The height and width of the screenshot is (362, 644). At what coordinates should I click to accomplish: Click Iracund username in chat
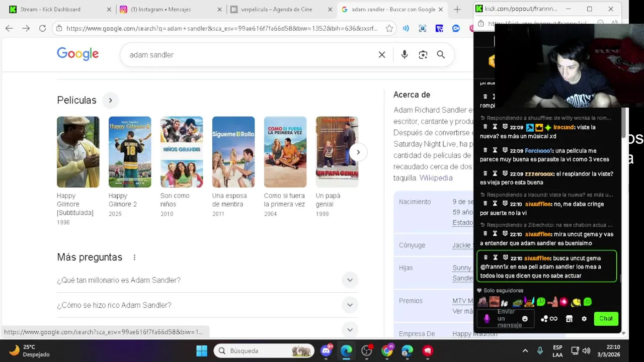[563, 127]
